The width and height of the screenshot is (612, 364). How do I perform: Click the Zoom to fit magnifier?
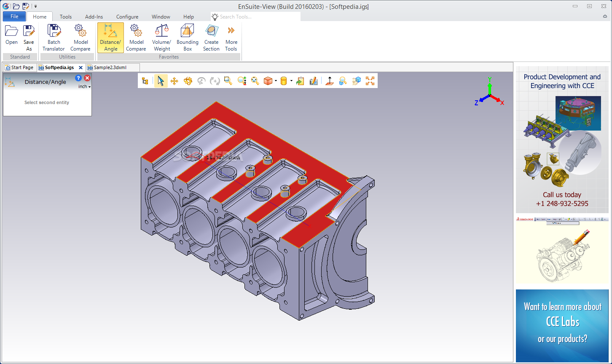255,81
